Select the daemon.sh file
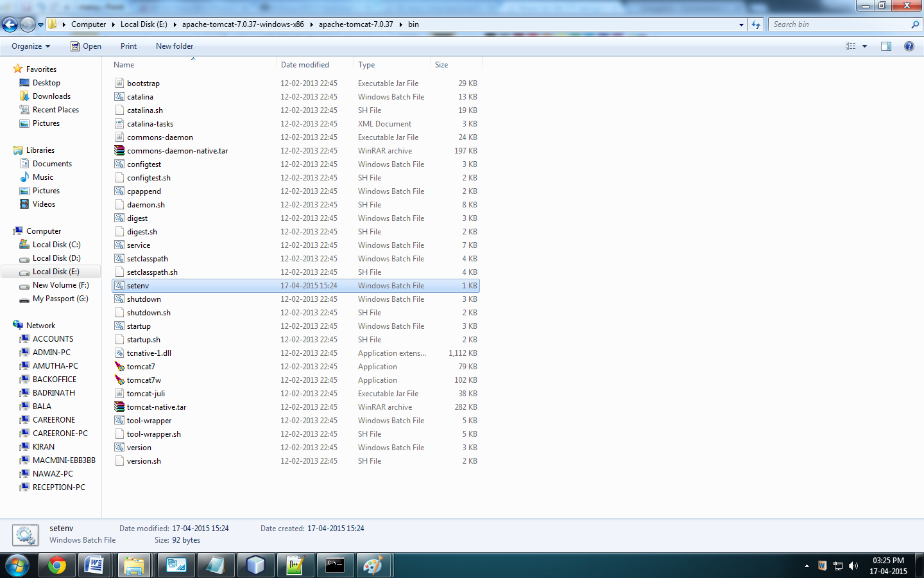Viewport: 924px width, 578px height. tap(146, 205)
